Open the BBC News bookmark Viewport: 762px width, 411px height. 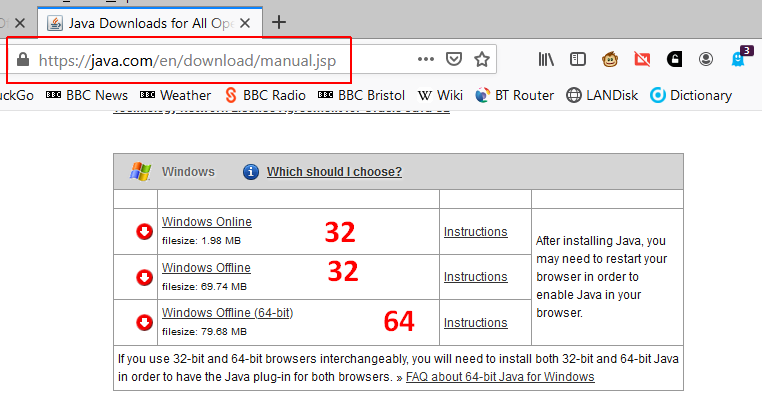coord(88,95)
